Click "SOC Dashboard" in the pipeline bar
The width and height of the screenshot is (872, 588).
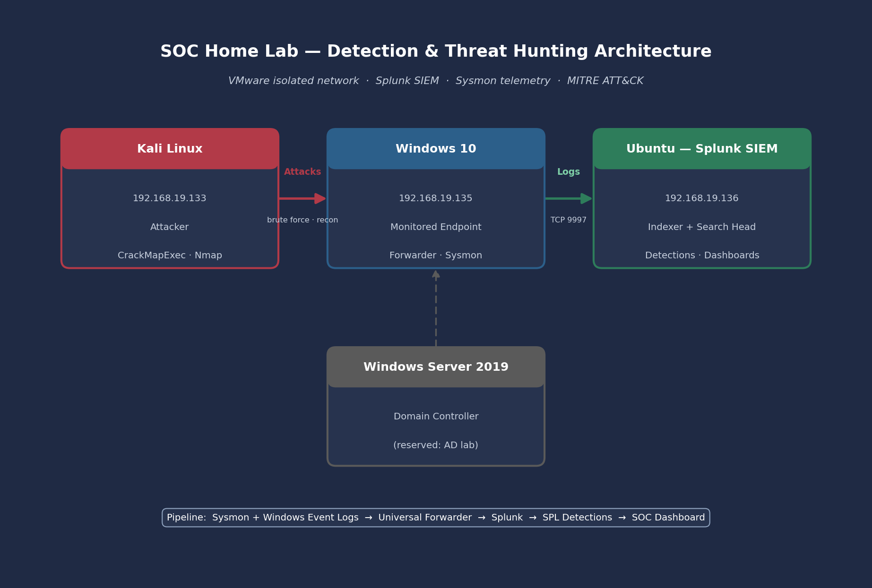pyautogui.click(x=668, y=518)
